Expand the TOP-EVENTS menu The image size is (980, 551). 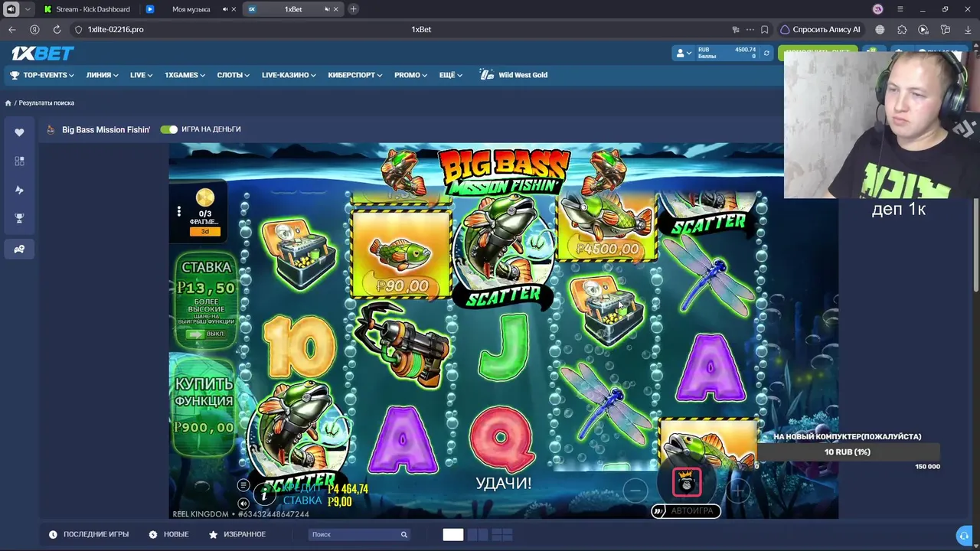(42, 75)
